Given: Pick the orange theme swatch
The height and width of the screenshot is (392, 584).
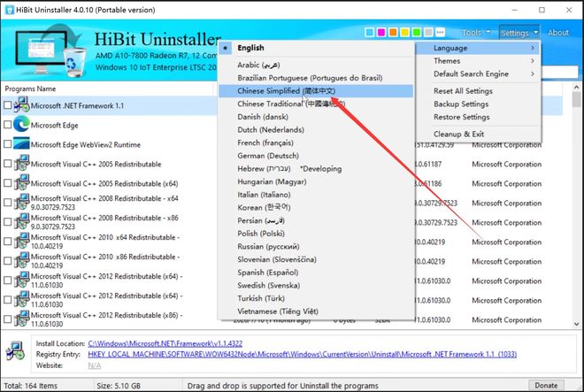Looking at the screenshot, I should pos(393,33).
